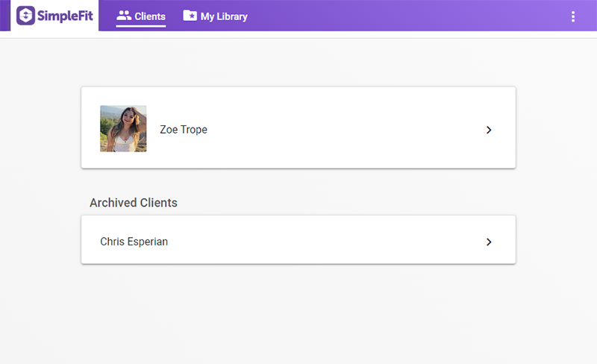
Task: Switch to the Clients tab label
Action: click(x=150, y=16)
